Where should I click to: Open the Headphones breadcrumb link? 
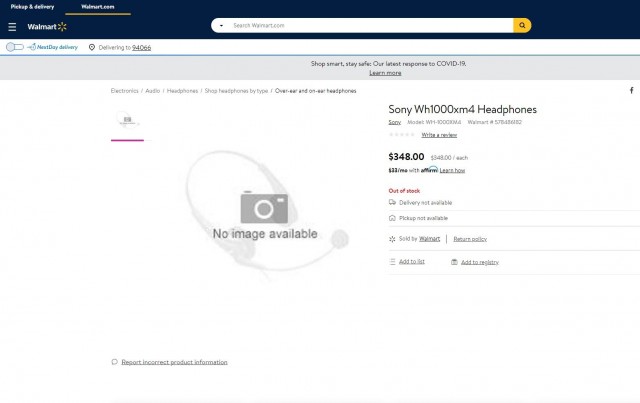182,91
